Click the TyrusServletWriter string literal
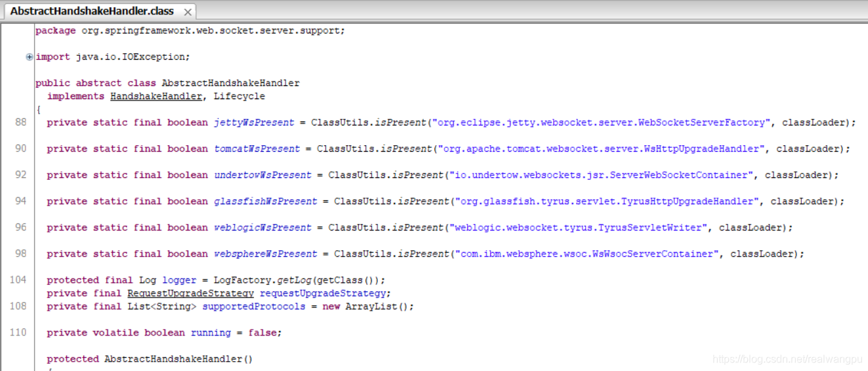 [579, 228]
